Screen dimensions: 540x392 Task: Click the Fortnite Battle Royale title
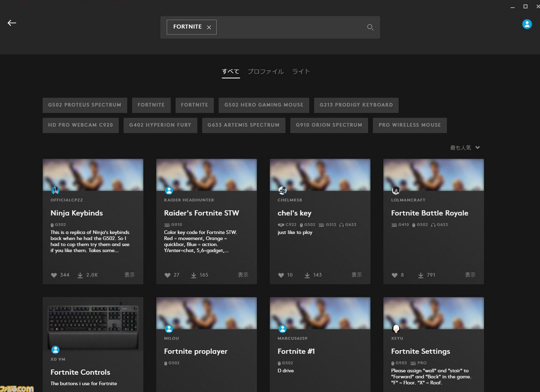tap(429, 213)
